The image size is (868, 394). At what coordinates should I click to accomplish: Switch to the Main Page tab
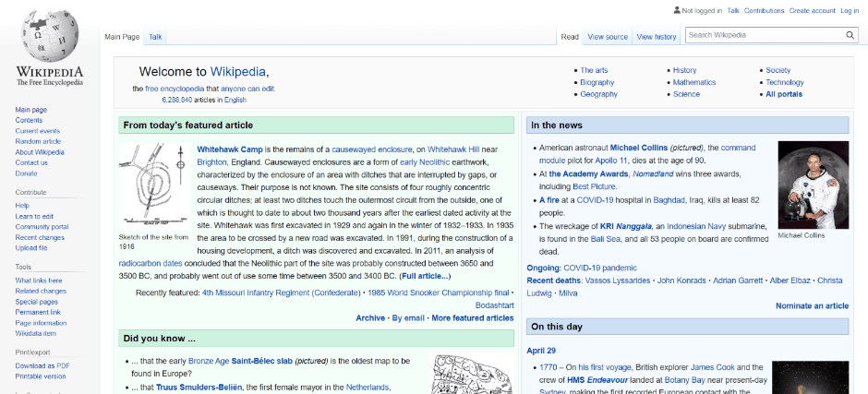pyautogui.click(x=122, y=37)
